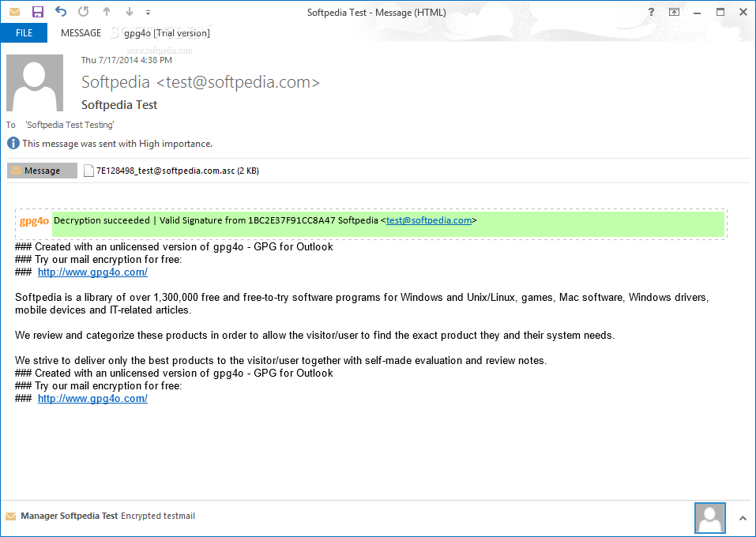Click recipient 'Softpedia Test Testing'
Viewport: 756px width, 537px height.
coord(70,125)
